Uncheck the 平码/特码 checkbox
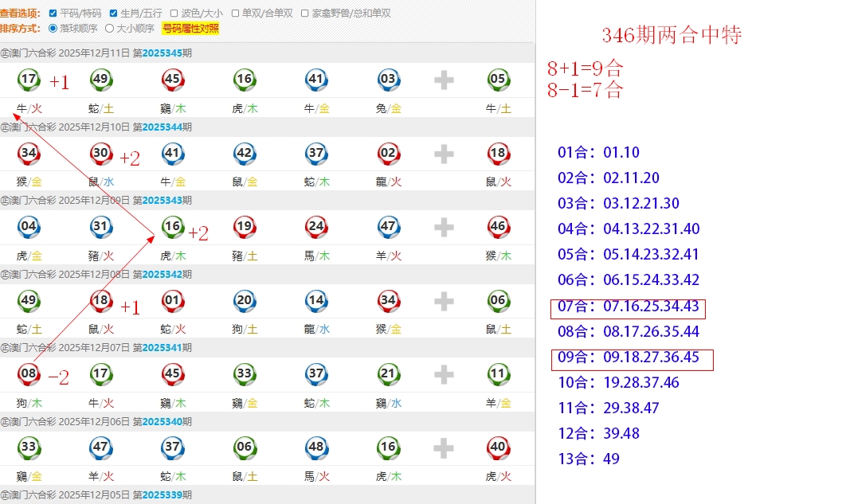Viewport: 850px width, 504px height. [53, 14]
